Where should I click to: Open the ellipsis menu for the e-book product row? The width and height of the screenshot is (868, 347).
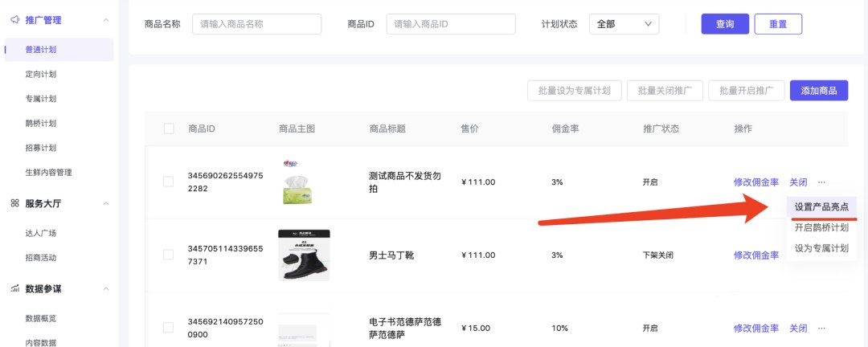point(821,329)
